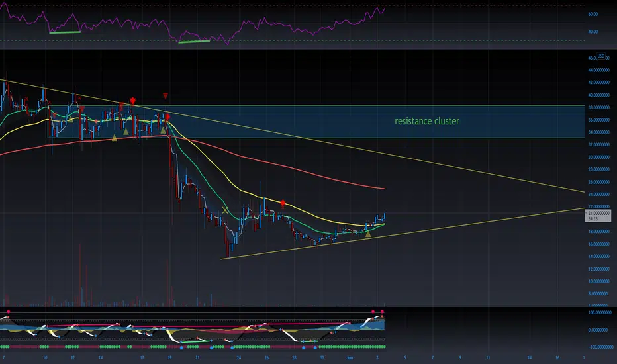Select the second green divergence line under RSI
This screenshot has width=617, height=364.
click(194, 41)
